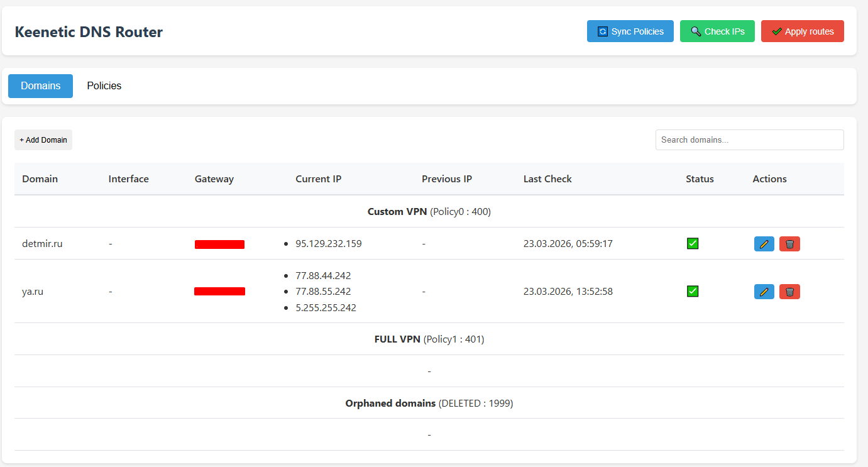Switch to the Policies tab
The height and width of the screenshot is (467, 868).
104,86
